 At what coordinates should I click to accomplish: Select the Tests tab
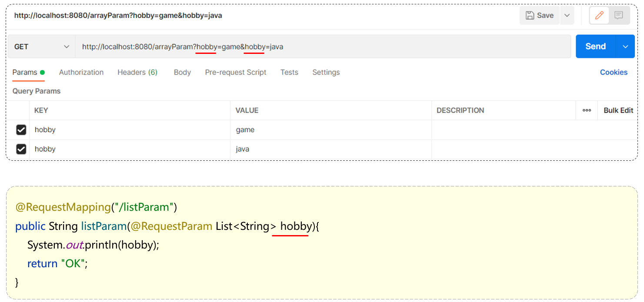point(289,73)
